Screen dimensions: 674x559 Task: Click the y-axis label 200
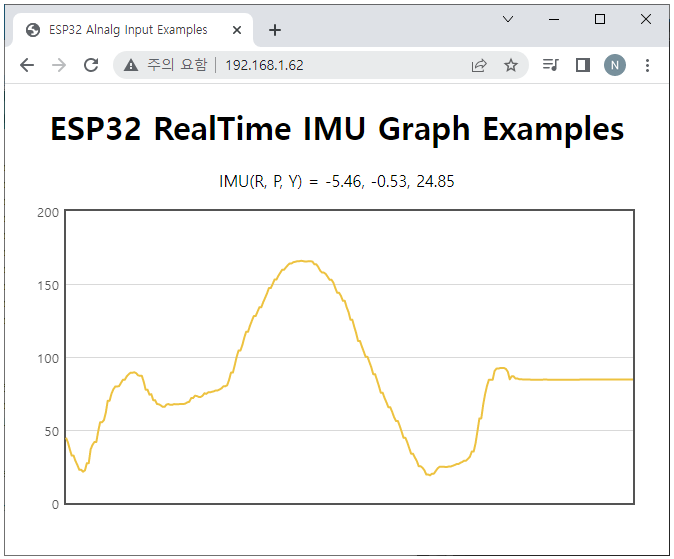tap(48, 213)
